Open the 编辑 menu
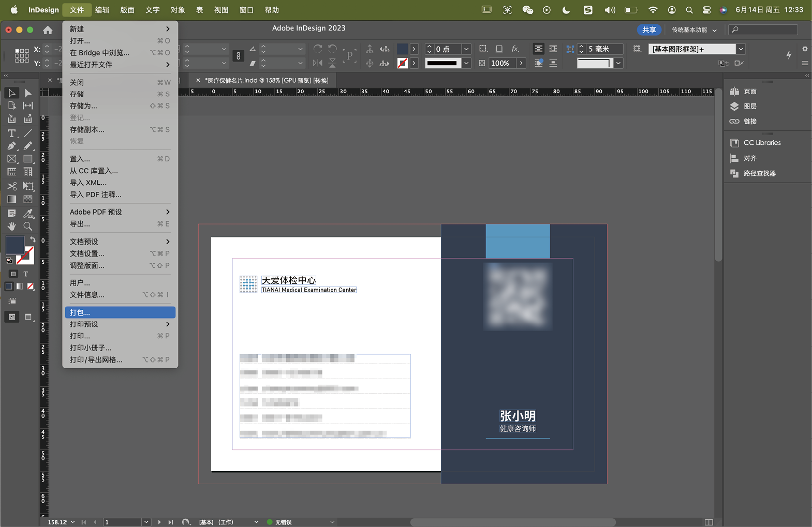This screenshot has height=527, width=812. [102, 10]
